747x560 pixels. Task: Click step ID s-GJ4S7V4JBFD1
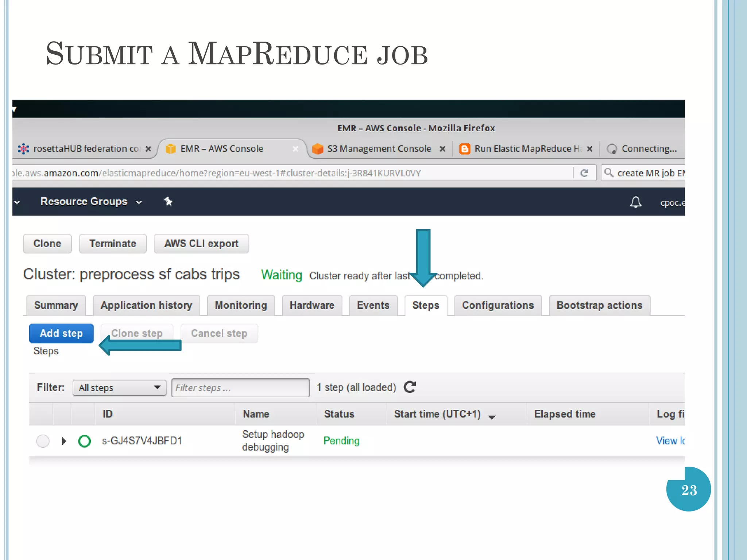click(x=142, y=441)
